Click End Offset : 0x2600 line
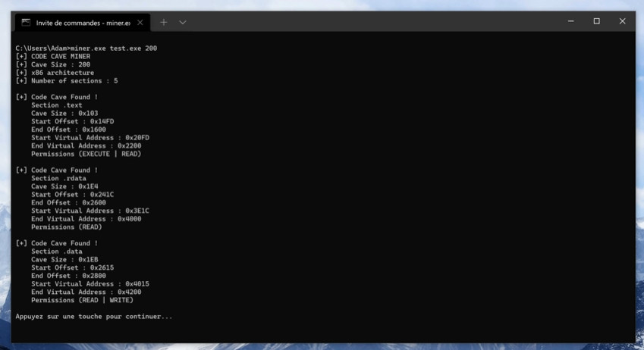The height and width of the screenshot is (350, 644). [68, 203]
